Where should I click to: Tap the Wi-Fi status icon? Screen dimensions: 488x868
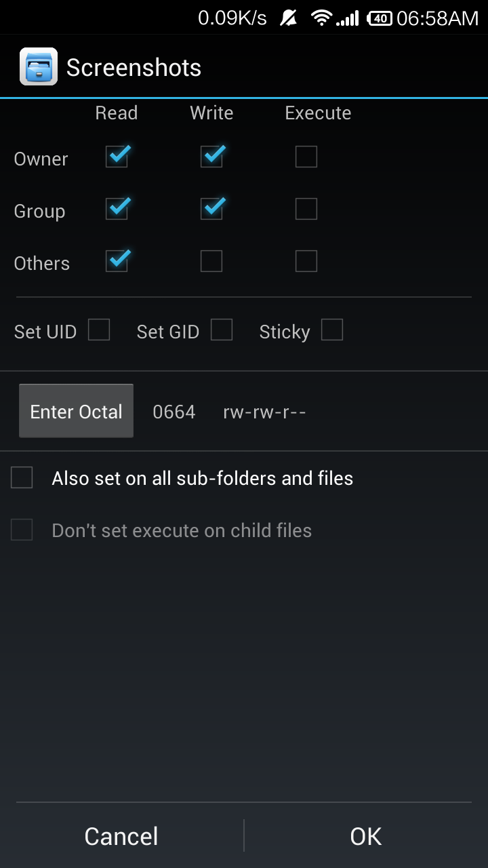pyautogui.click(x=321, y=18)
